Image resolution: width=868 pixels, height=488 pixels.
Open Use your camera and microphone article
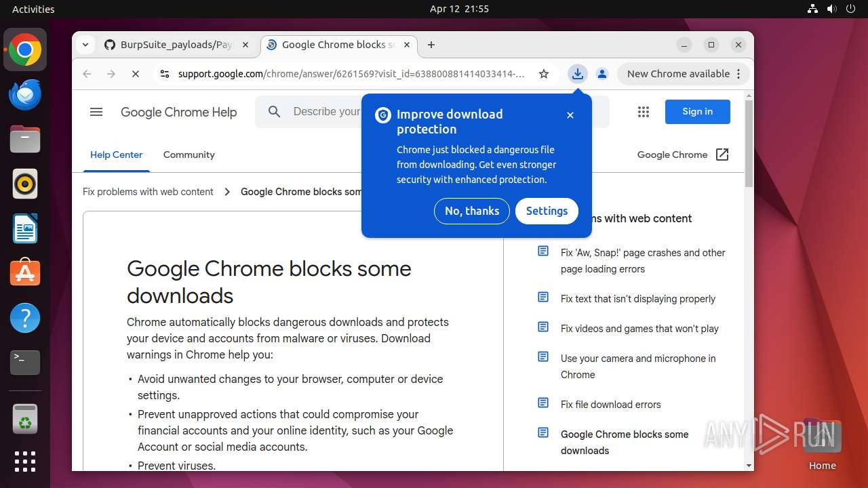[638, 367]
